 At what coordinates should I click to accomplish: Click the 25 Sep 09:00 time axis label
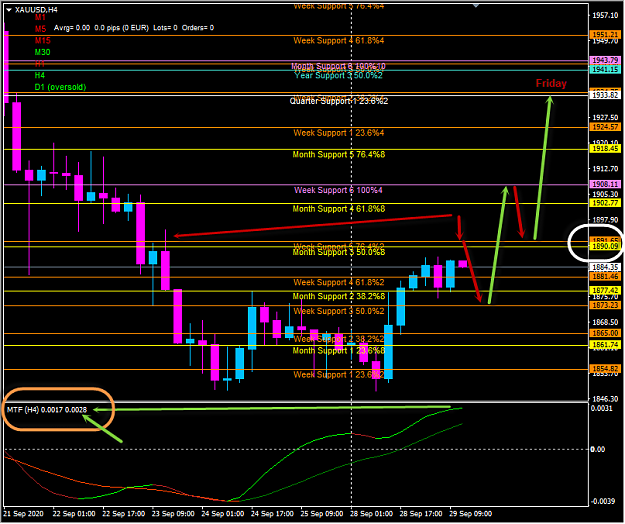(322, 514)
